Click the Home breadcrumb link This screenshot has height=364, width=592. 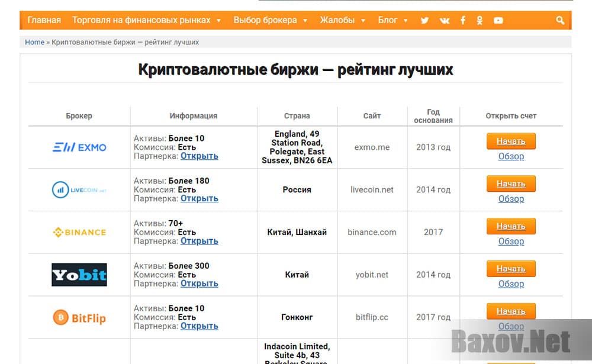pyautogui.click(x=35, y=43)
